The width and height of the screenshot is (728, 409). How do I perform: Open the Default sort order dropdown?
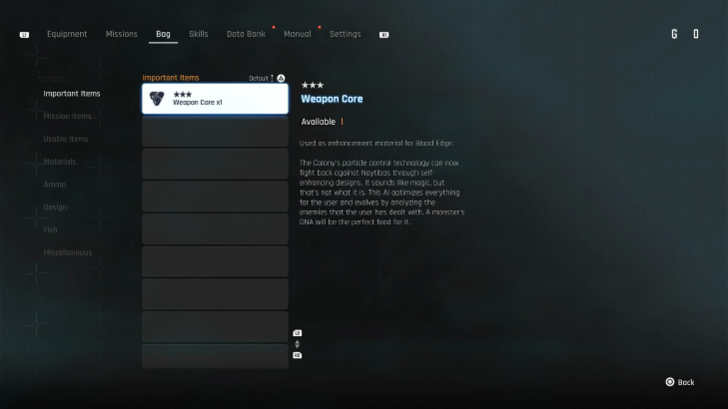coord(261,78)
